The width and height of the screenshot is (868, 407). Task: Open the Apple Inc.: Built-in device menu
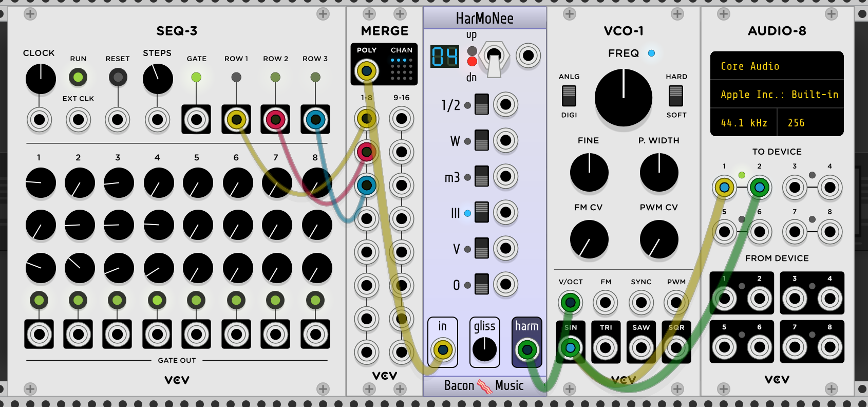(777, 94)
